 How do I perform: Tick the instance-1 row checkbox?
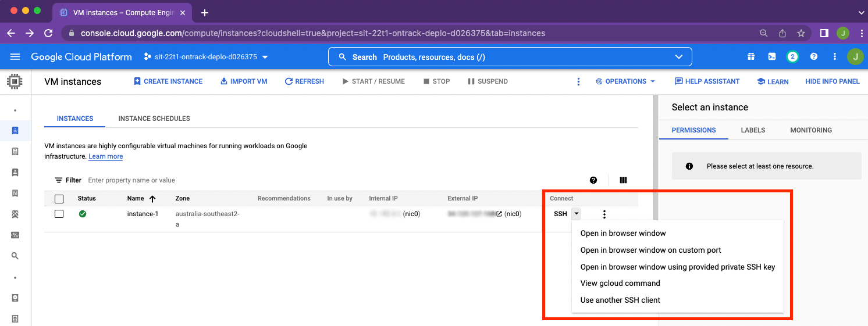tap(59, 214)
